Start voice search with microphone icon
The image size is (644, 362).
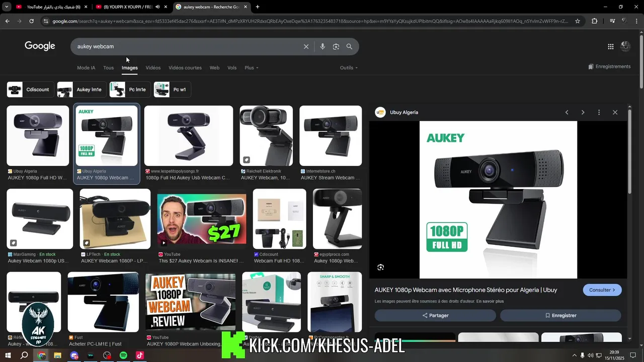coord(323,46)
